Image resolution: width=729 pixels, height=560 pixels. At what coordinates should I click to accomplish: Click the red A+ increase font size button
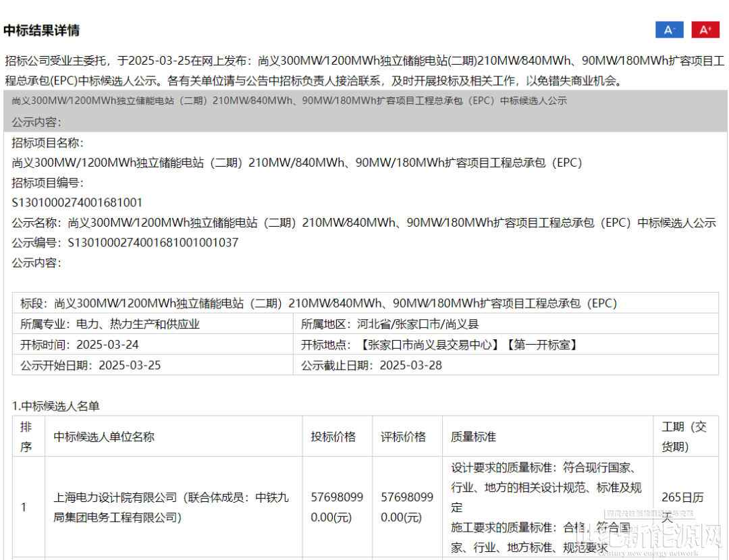point(705,30)
